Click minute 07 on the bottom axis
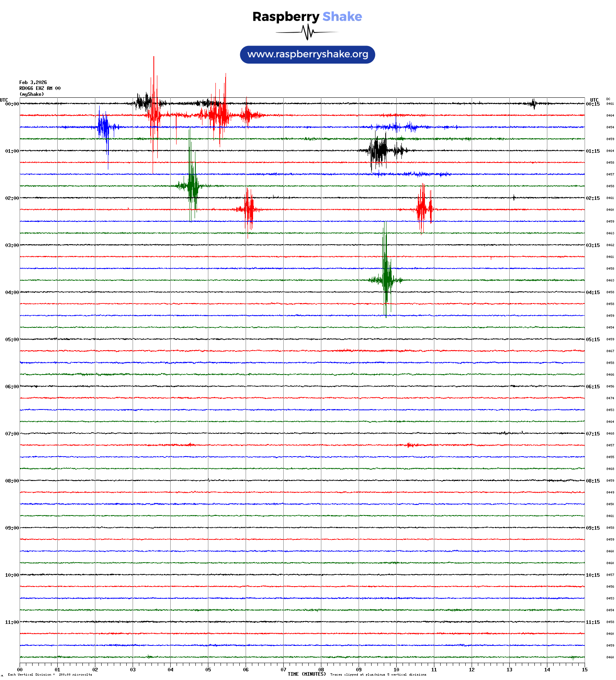 click(x=283, y=670)
